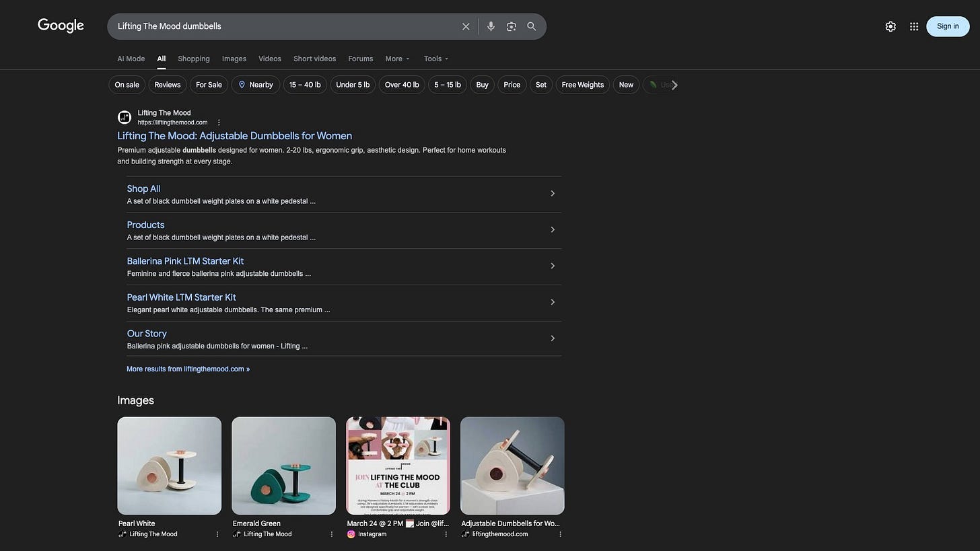Switch to Forums tab
Screen dimensions: 980x551
point(361,59)
